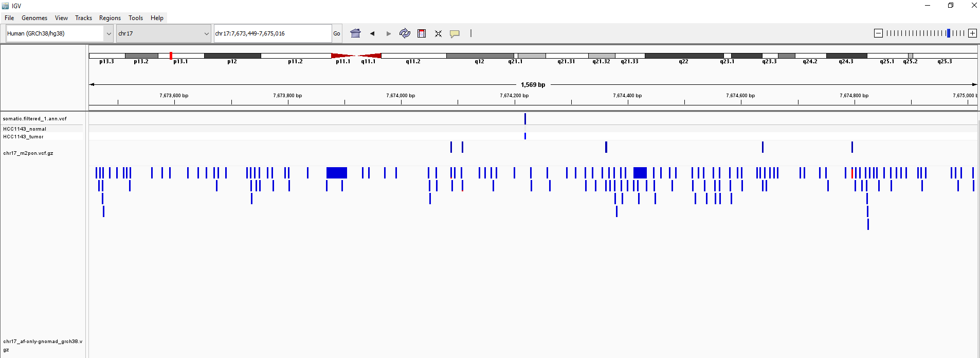The image size is (980, 358).
Task: Select the somatic.filtered_1.ann.vcf track name
Action: tap(35, 119)
